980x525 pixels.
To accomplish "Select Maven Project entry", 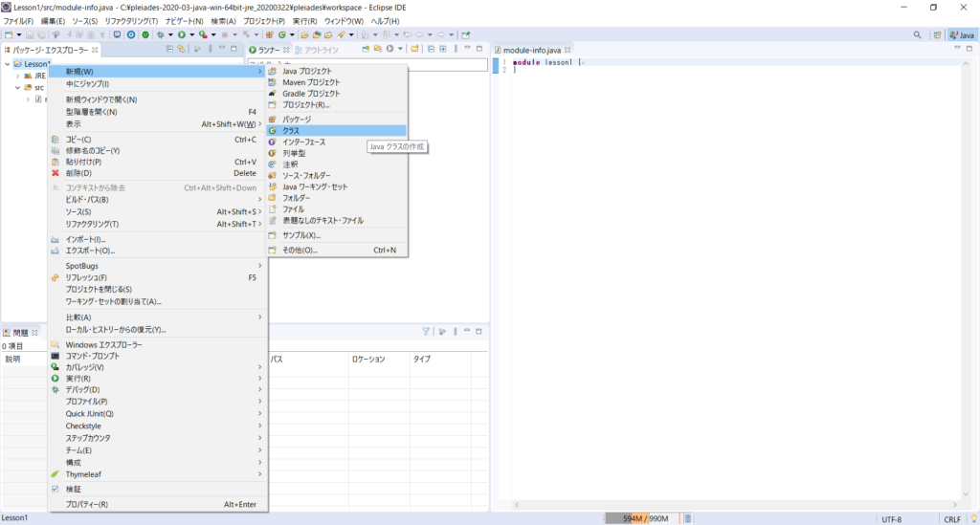I will click(337, 82).
